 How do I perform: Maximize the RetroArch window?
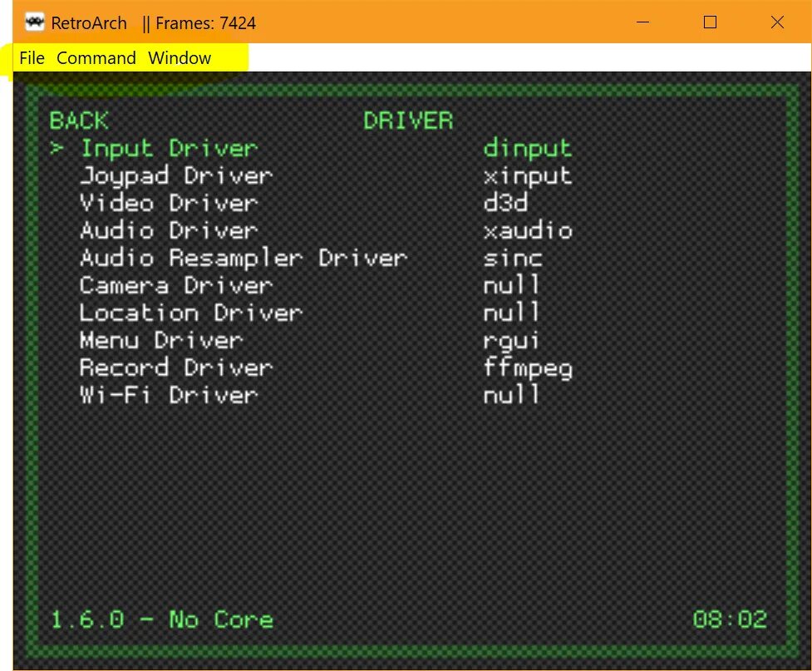(710, 22)
